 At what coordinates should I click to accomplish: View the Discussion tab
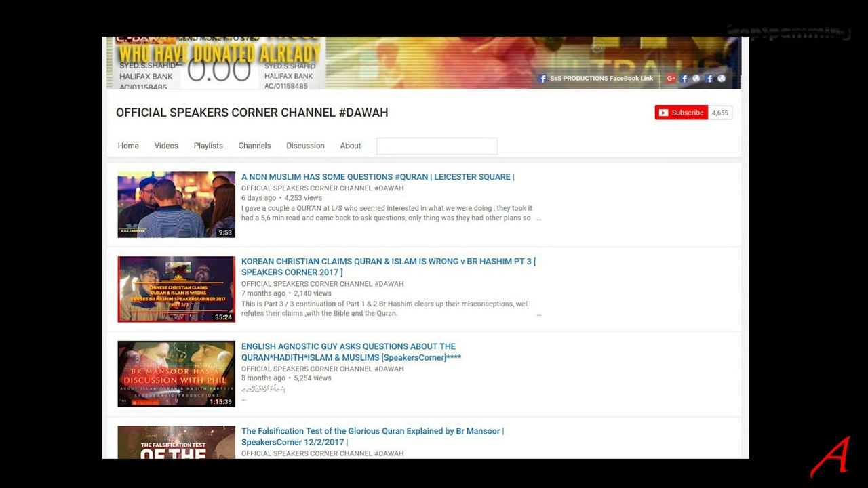pyautogui.click(x=305, y=146)
